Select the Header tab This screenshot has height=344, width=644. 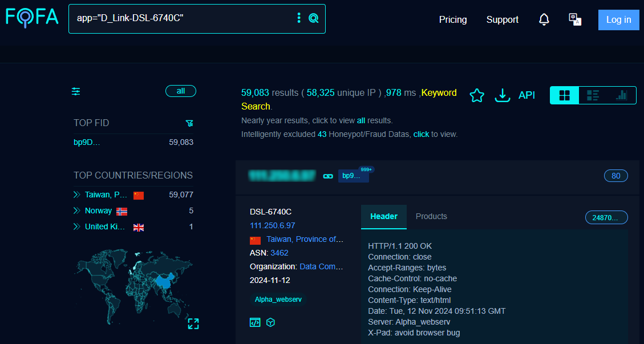(x=384, y=217)
